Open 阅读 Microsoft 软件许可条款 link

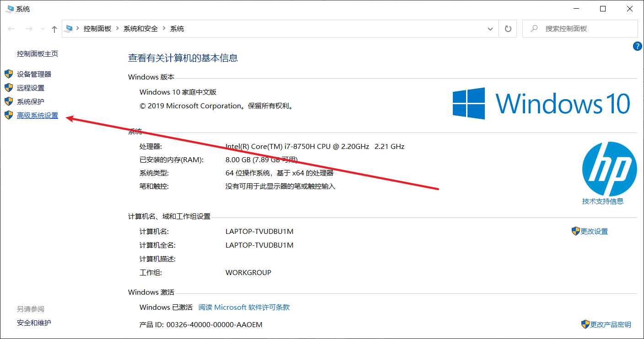[244, 307]
